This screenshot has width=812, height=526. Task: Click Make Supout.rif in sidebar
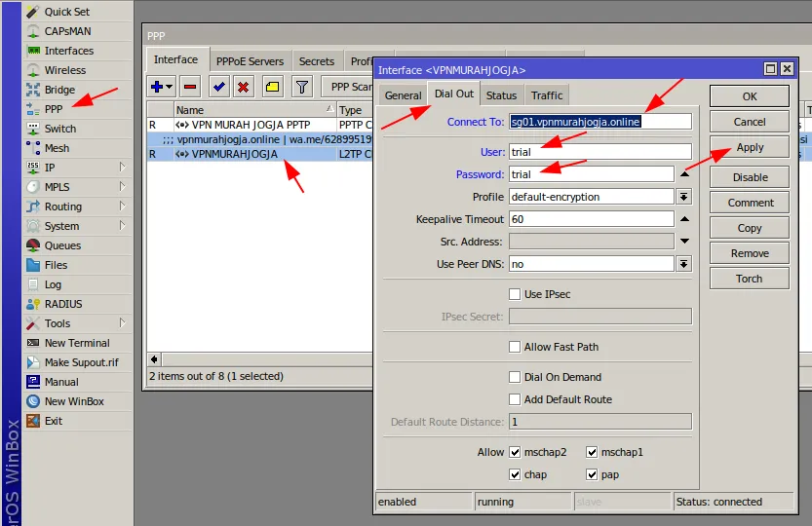tap(81, 362)
